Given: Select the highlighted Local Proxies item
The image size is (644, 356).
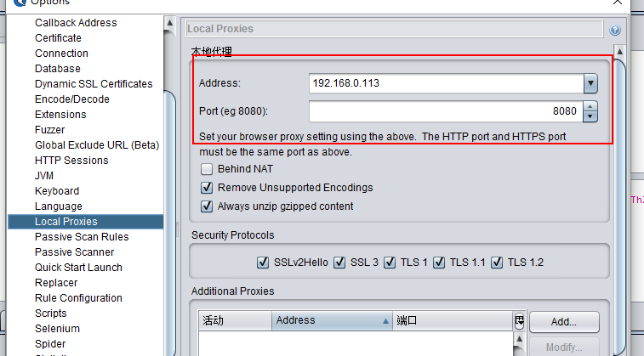Looking at the screenshot, I should pyautogui.click(x=85, y=222).
